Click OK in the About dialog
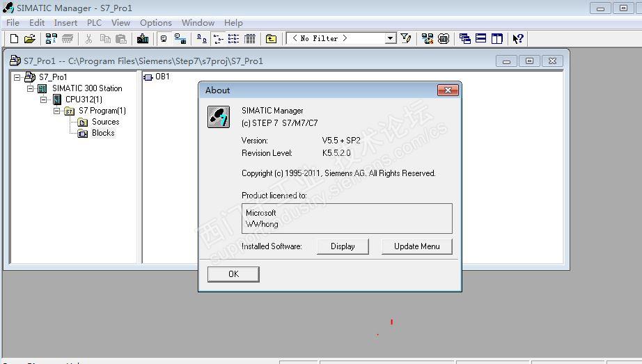 233,274
